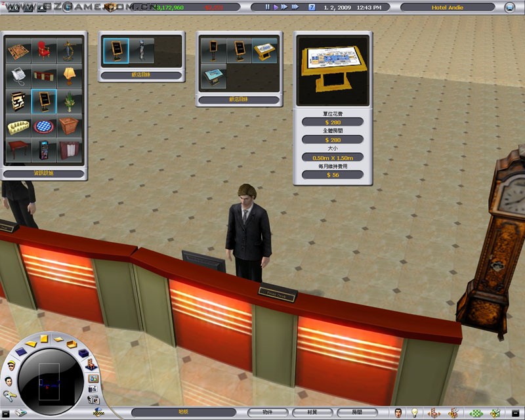Click the checkered tile broom delete icon

pyautogui.click(x=495, y=413)
